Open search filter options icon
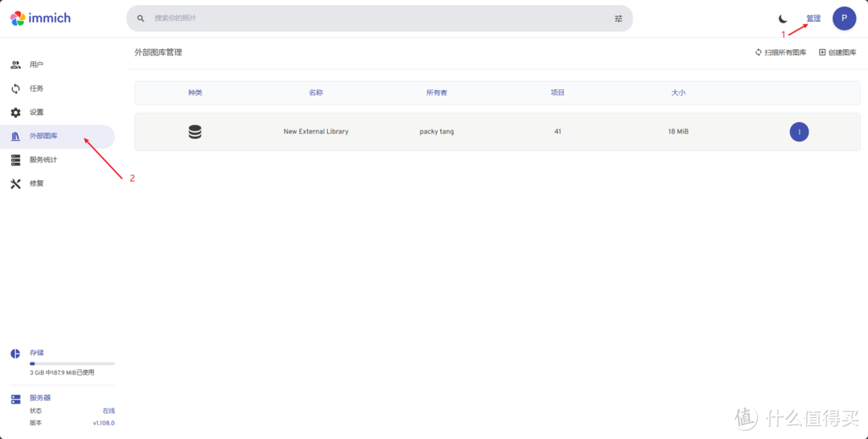Screen dimensions: 868x439 pyautogui.click(x=618, y=18)
